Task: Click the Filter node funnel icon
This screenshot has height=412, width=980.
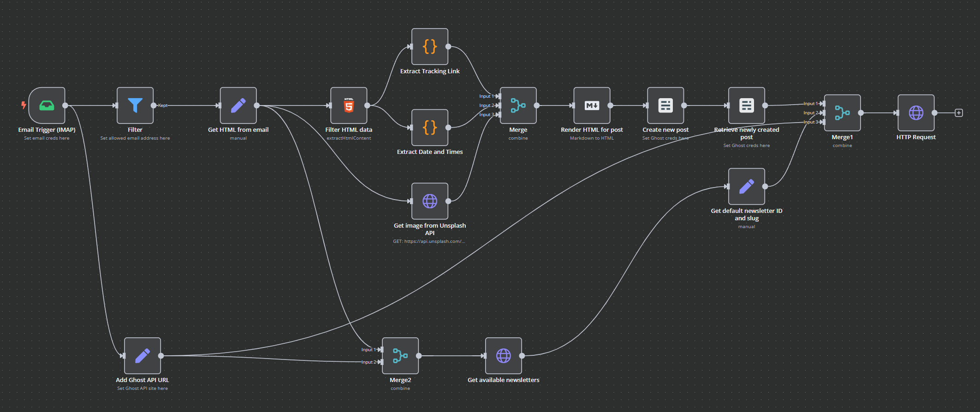Action: point(135,106)
